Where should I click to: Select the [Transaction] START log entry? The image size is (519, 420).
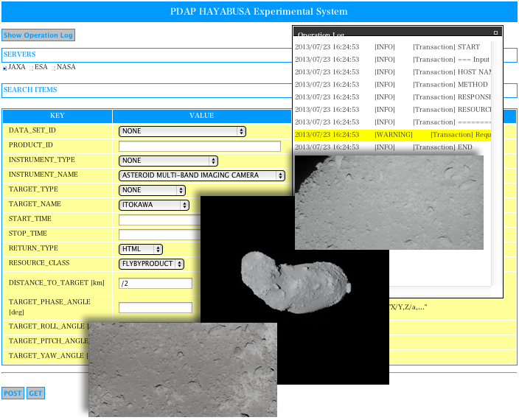[392, 47]
